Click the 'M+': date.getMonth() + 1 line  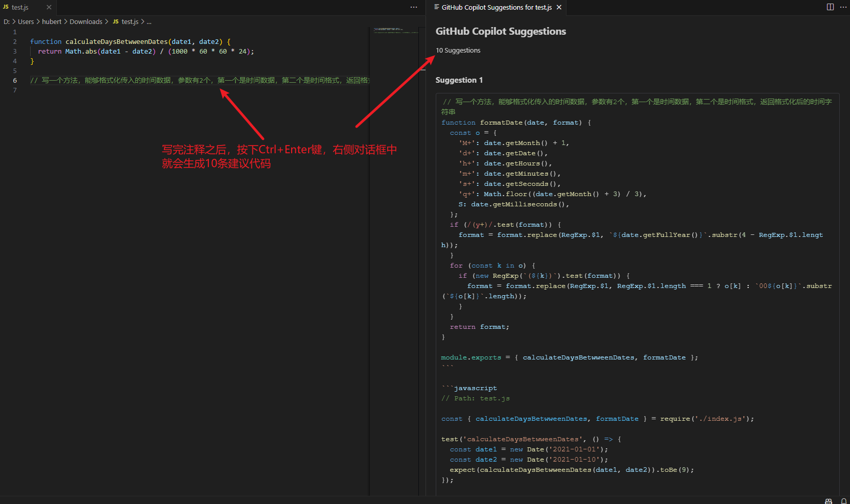click(x=514, y=143)
